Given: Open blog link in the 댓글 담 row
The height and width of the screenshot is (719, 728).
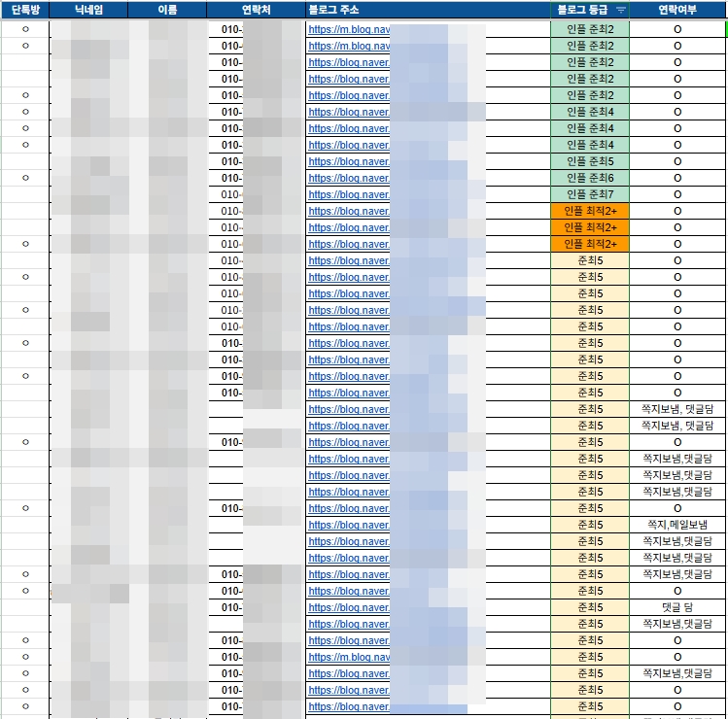Looking at the screenshot, I should pos(349,607).
